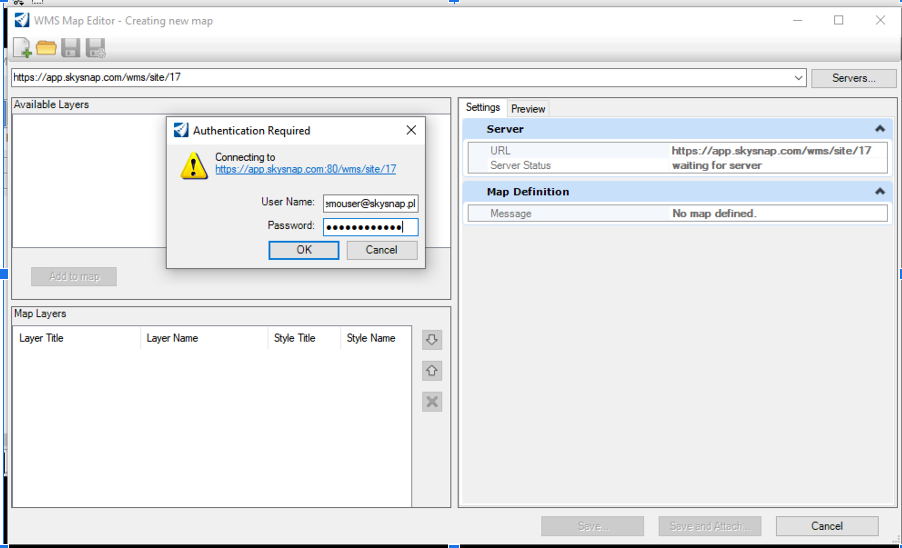Click the yellow warning icon in dialog

tap(194, 166)
